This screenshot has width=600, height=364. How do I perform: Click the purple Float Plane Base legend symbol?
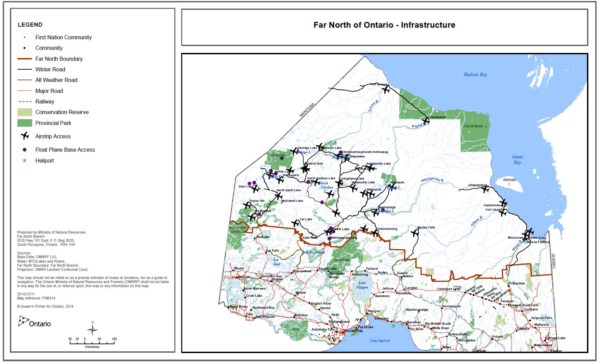[25, 150]
